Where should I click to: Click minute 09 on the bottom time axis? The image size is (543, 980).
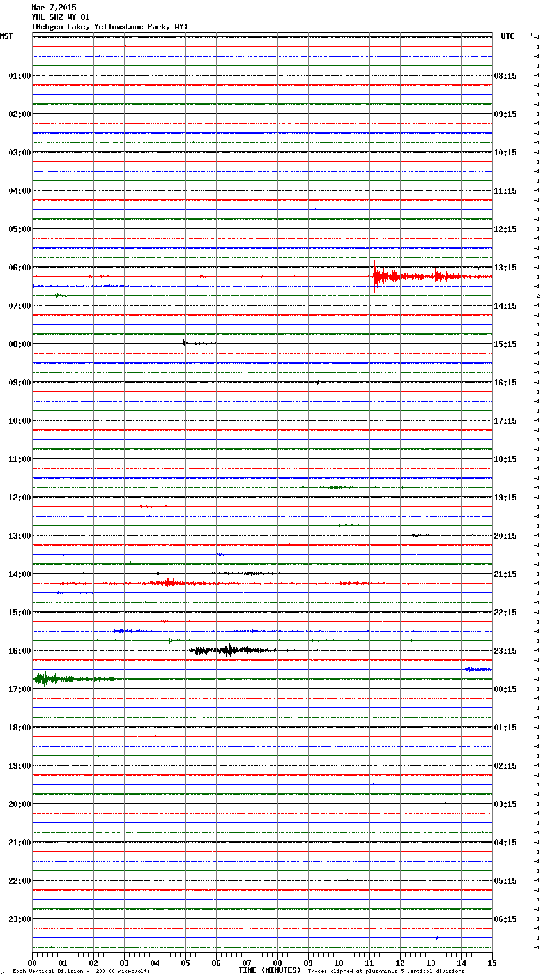(x=308, y=963)
